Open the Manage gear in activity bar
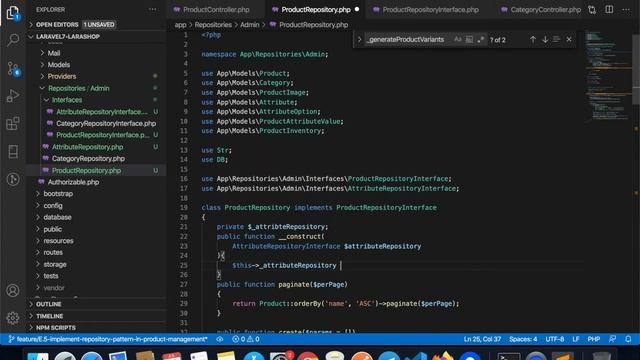Viewport: 640px width, 360px height. [x=13, y=318]
